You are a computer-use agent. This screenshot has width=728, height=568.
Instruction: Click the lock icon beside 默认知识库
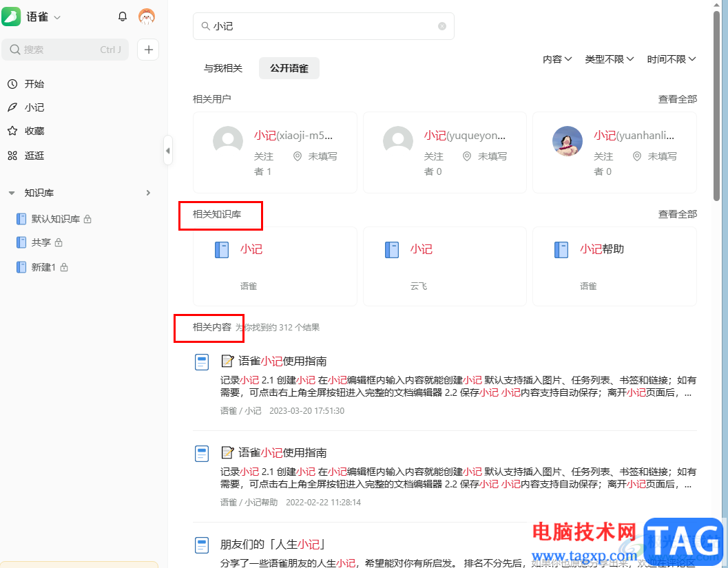pos(87,219)
